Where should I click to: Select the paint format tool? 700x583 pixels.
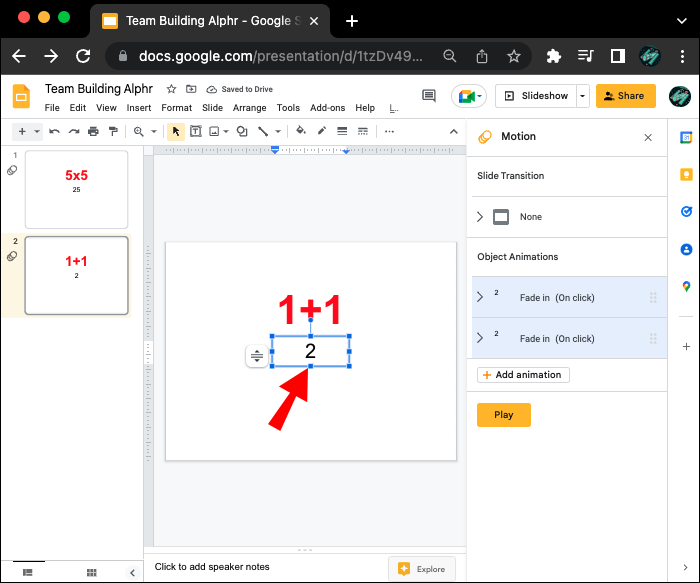coord(113,132)
